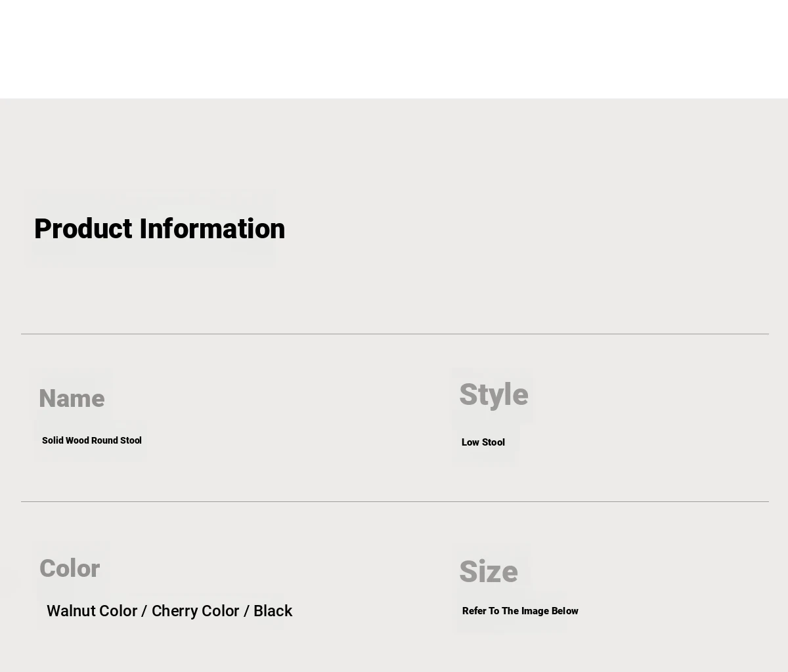
Task: Click the Product Information heading
Action: (160, 229)
